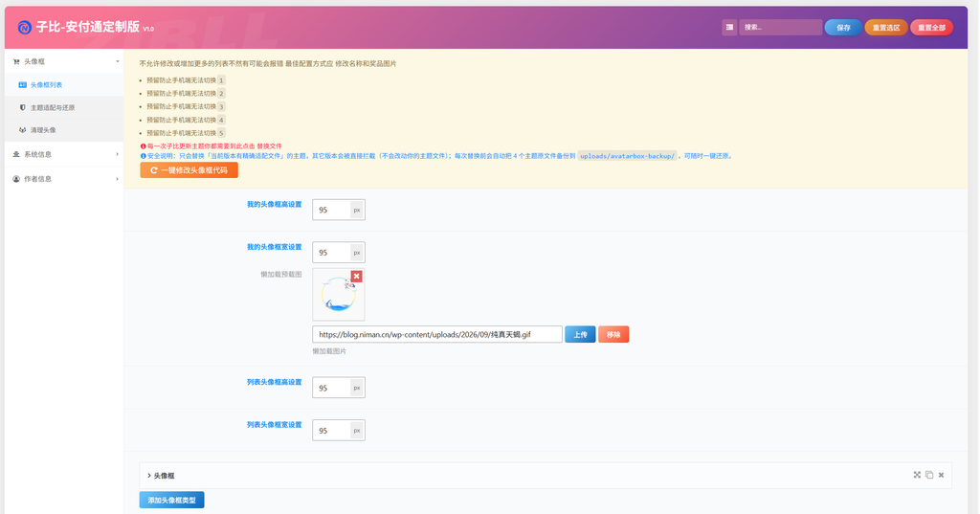Viewport: 980px width, 514px height.
Task: Click the expand-all icon in the 头像框 group row
Action: point(917,475)
